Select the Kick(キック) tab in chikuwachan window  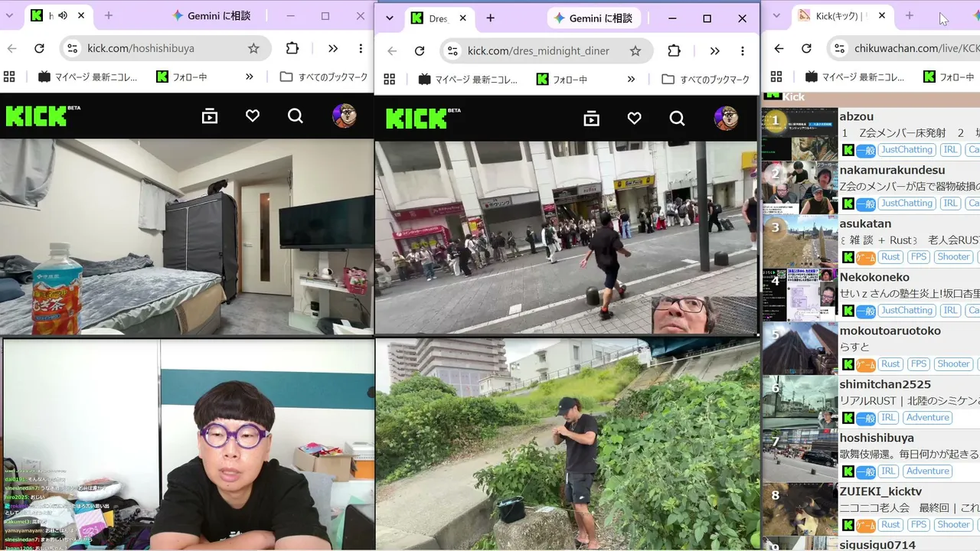[x=842, y=15]
